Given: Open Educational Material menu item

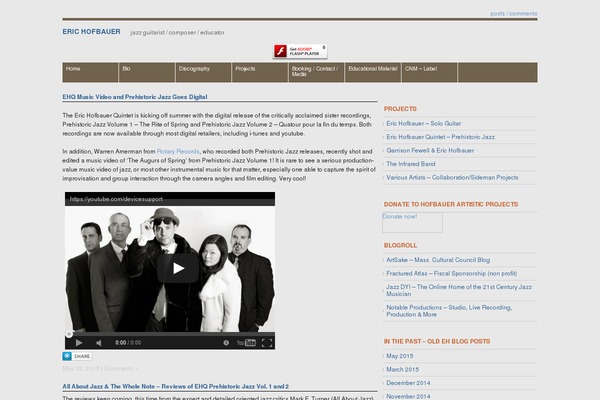Looking at the screenshot, I should coord(373,72).
